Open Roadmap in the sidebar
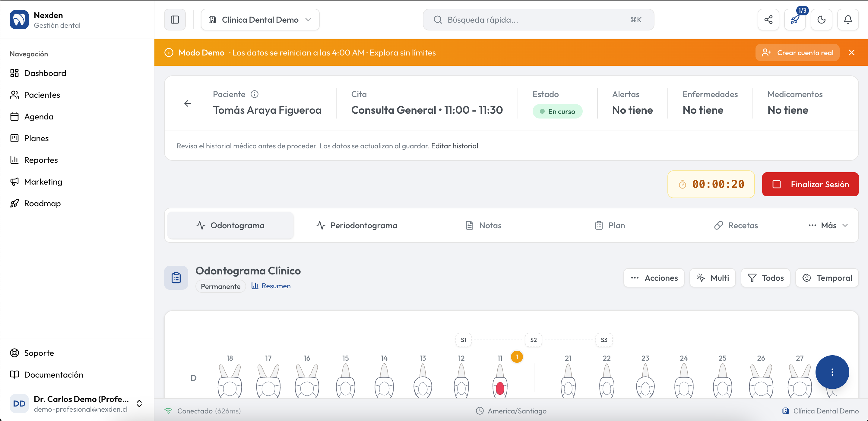Viewport: 868px width, 421px height. [x=77, y=204]
